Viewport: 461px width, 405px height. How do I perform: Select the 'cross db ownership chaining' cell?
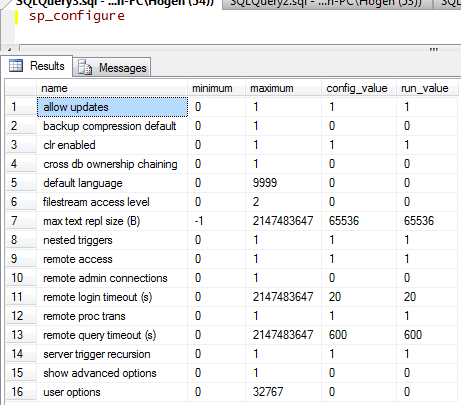click(112, 164)
